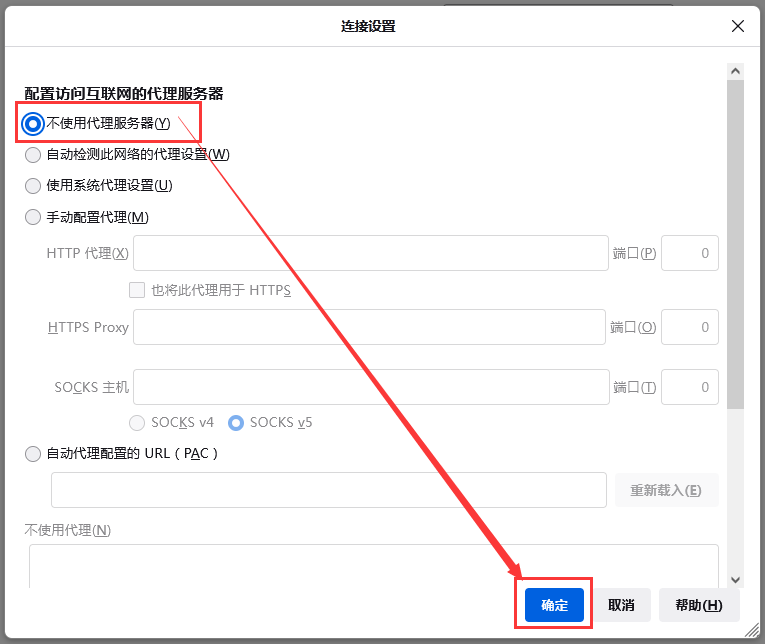This screenshot has height=644, width=765.
Task: Click the dialog resize grip corner
Action: 752,630
